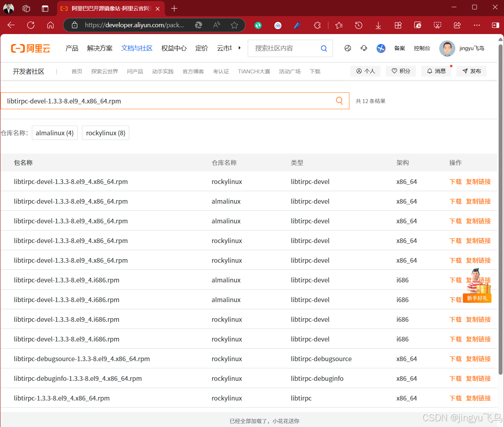Click the blue round assistant icon
The height and width of the screenshot is (427, 504).
click(381, 48)
